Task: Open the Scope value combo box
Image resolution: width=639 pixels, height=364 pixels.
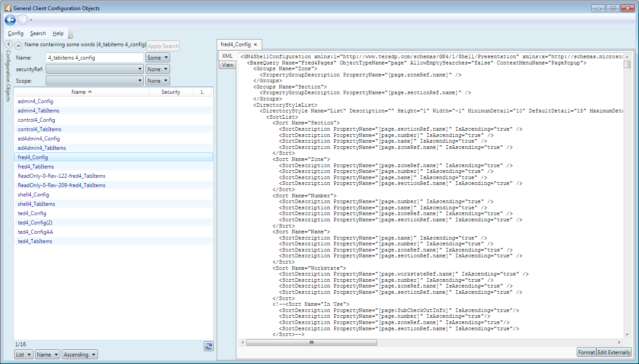Action: pos(95,81)
